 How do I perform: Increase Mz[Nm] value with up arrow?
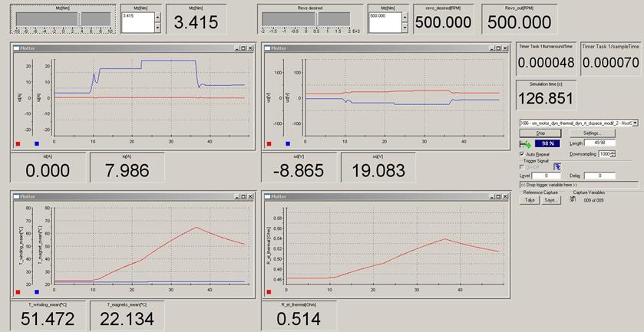157,15
